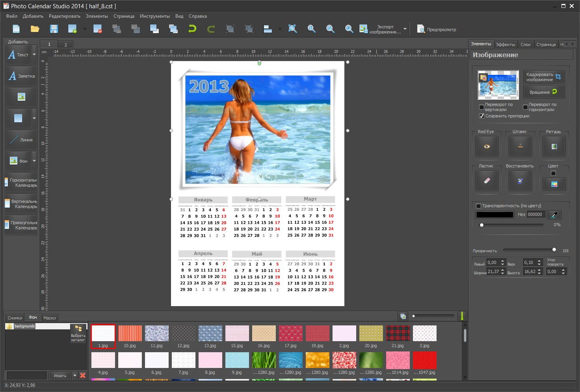Image resolution: width=580 pixels, height=392 pixels.
Task: Open the Фон button dropdown arrow
Action: click(x=34, y=161)
